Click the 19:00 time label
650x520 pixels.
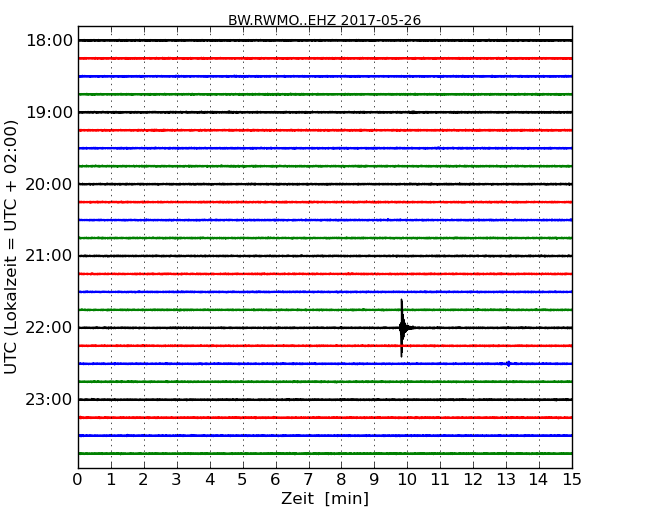(x=49, y=112)
